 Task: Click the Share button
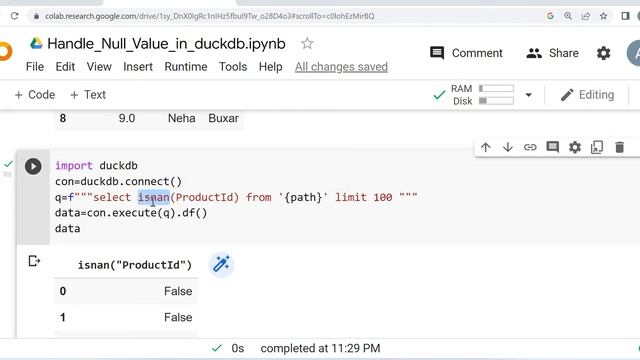pyautogui.click(x=552, y=53)
